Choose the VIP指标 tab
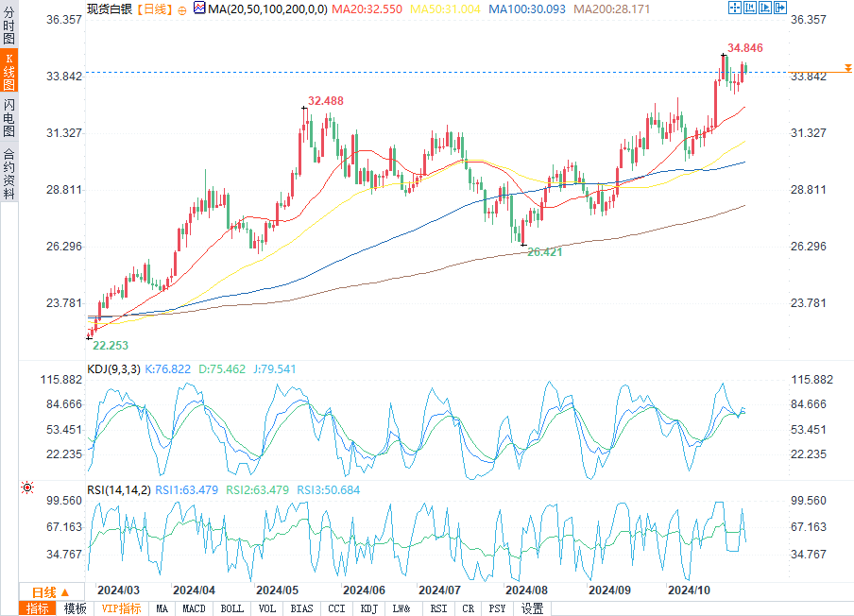Screen dimensions: 854x616 (x=121, y=608)
